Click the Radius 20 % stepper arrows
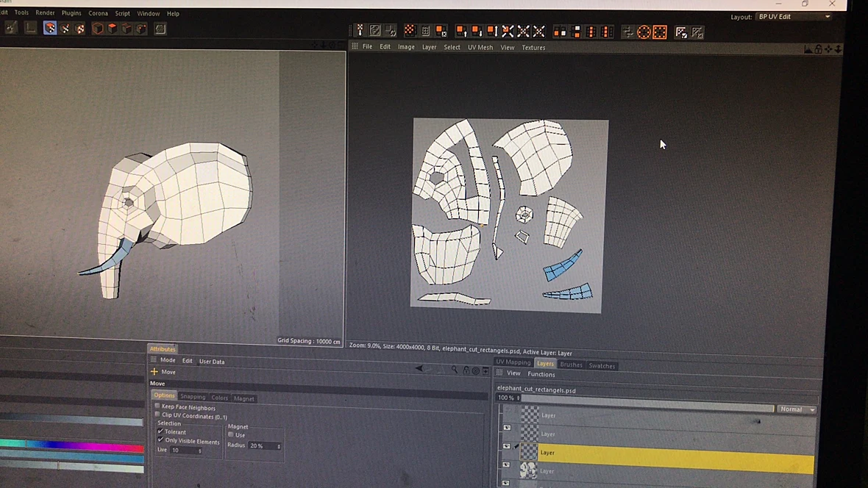This screenshot has height=488, width=868. pos(279,447)
